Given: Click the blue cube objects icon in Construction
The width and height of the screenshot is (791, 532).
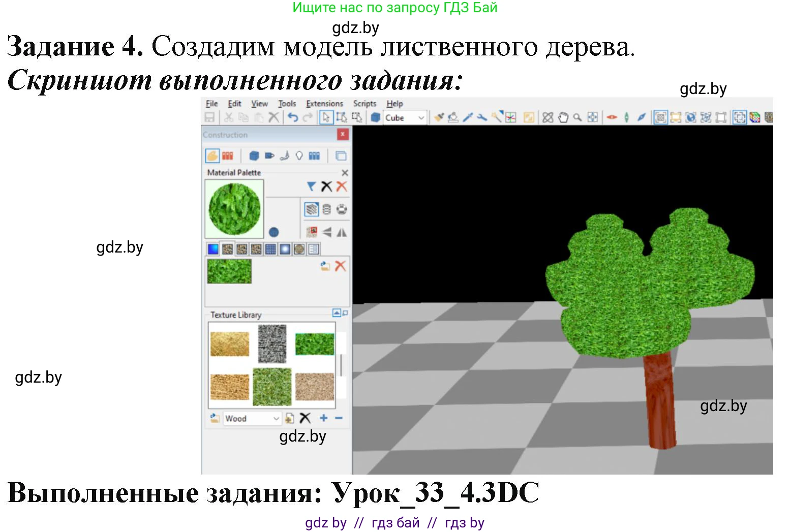Looking at the screenshot, I should coord(254,155).
